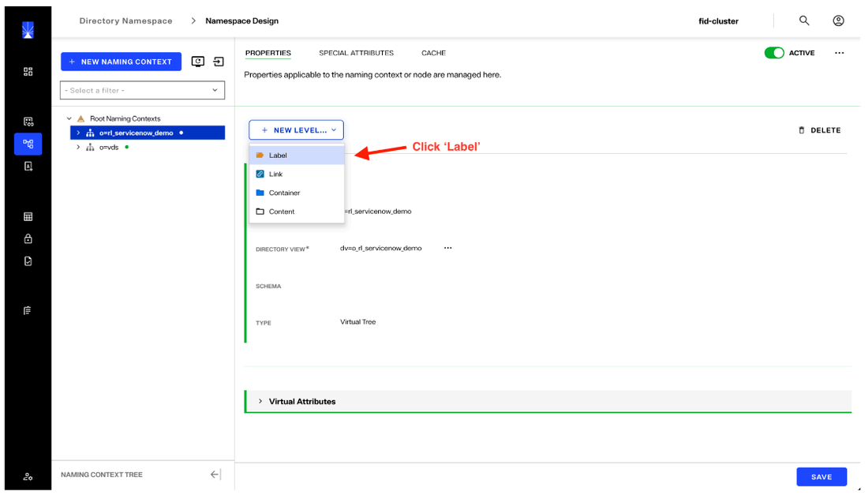Click the search magnifier icon in header
868x495 pixels.
[x=804, y=21]
